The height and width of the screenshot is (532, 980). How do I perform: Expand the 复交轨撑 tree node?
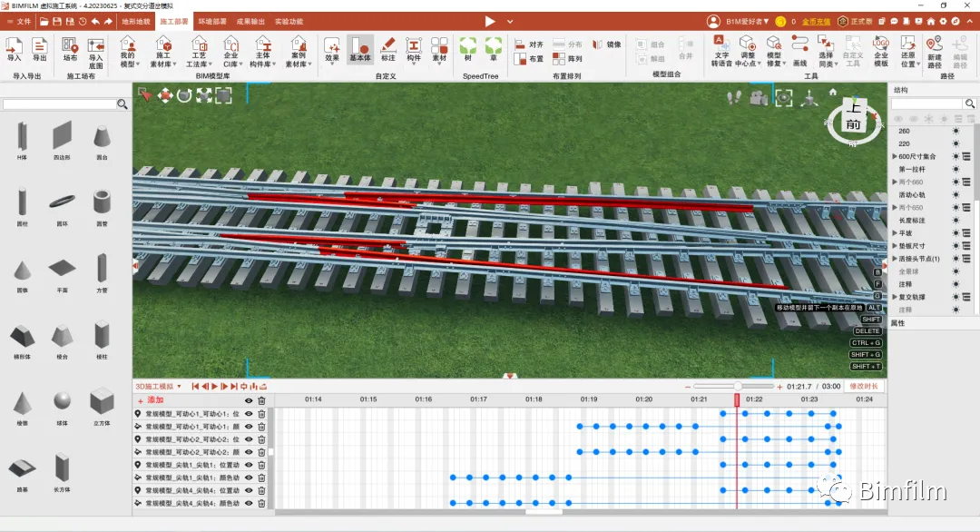895,297
